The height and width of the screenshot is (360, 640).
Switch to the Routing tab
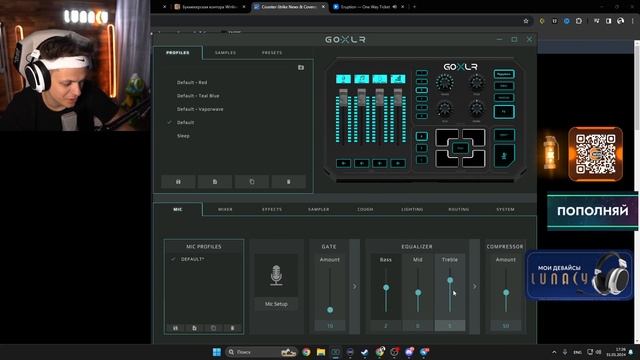[459, 209]
